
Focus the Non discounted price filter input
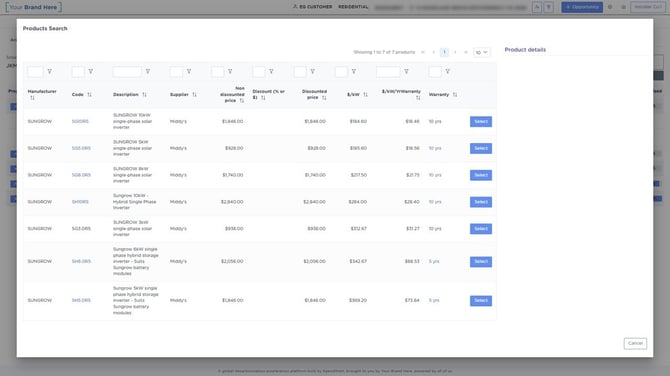click(217, 71)
